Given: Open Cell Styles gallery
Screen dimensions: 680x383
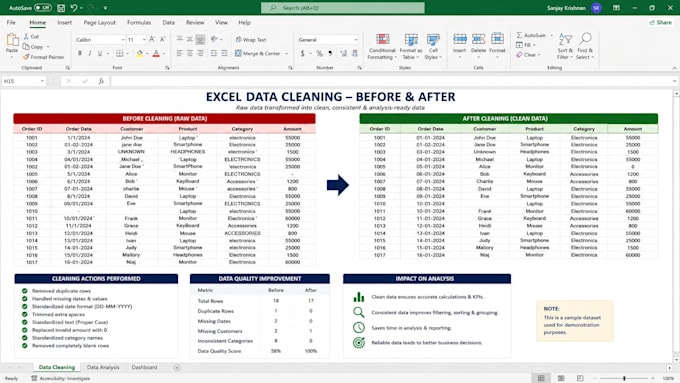Looking at the screenshot, I should (433, 46).
